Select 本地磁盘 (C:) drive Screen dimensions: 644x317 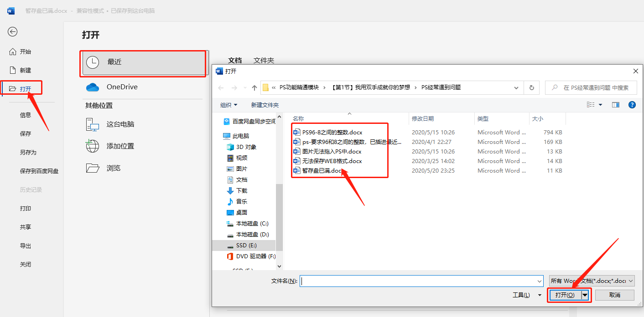[x=248, y=224]
